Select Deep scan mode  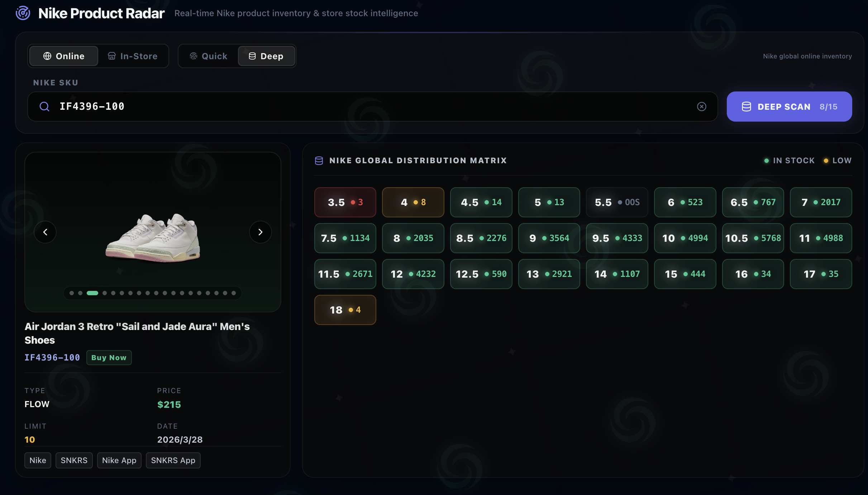point(266,56)
